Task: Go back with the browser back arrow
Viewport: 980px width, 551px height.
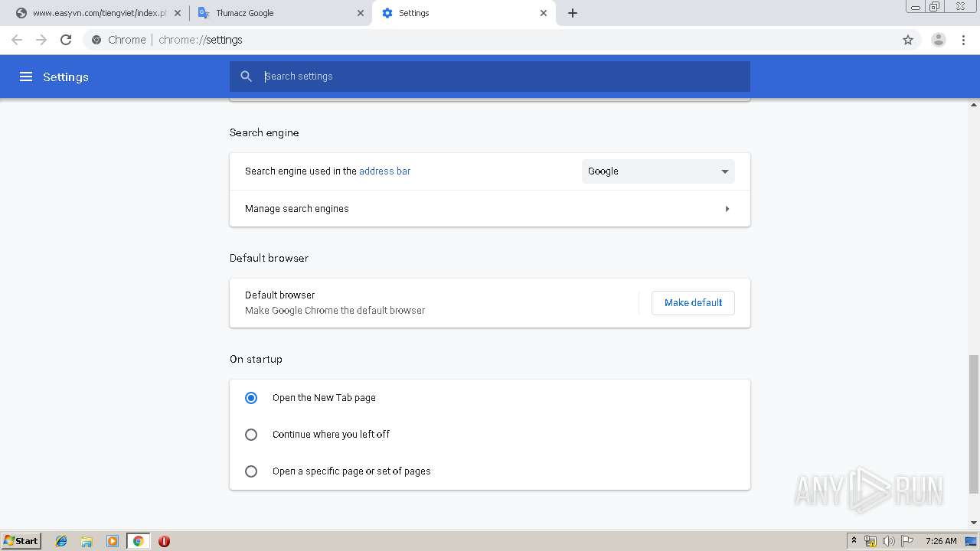Action: 17,40
